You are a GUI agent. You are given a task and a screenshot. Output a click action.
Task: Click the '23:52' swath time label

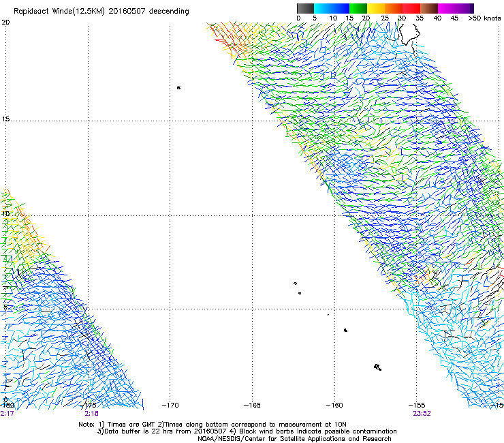tap(422, 414)
